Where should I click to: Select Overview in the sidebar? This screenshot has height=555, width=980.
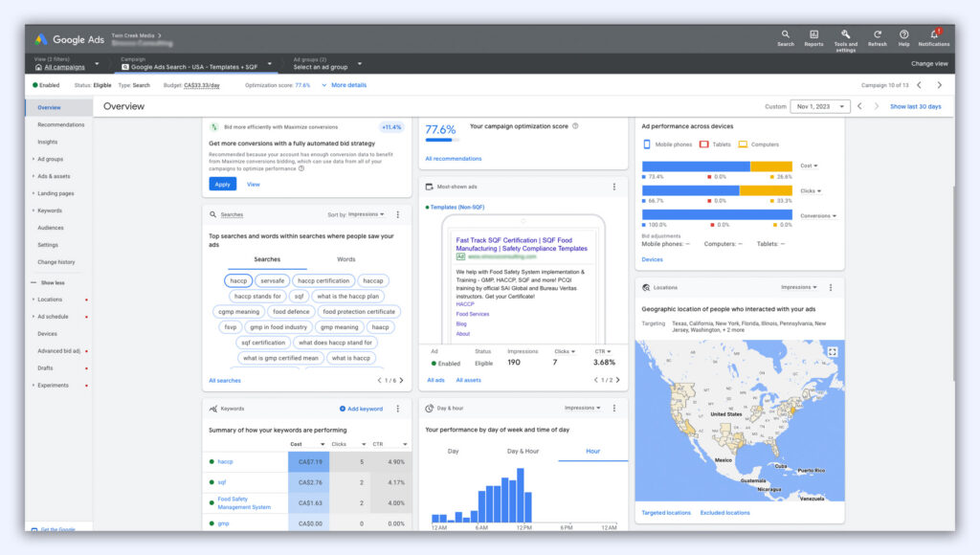tap(49, 107)
